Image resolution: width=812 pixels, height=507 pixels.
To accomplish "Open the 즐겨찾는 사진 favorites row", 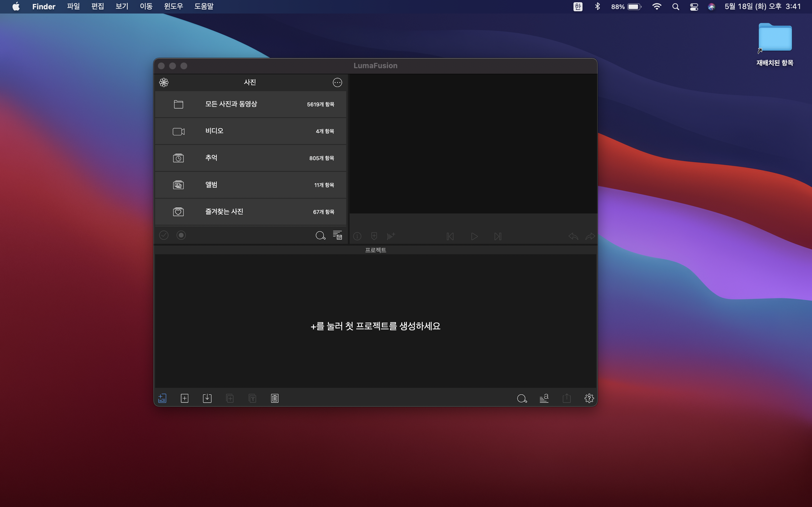I will click(x=250, y=212).
